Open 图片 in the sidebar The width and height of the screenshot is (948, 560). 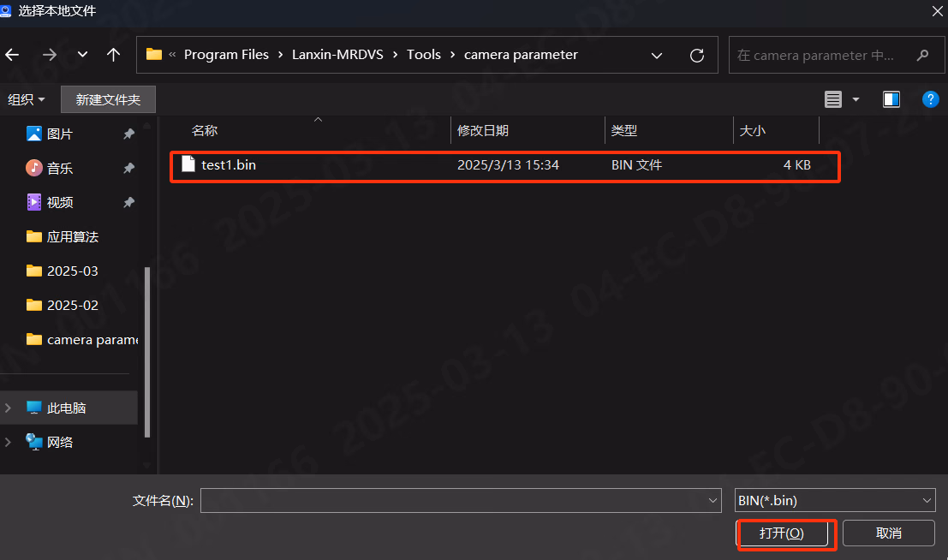[x=59, y=134]
